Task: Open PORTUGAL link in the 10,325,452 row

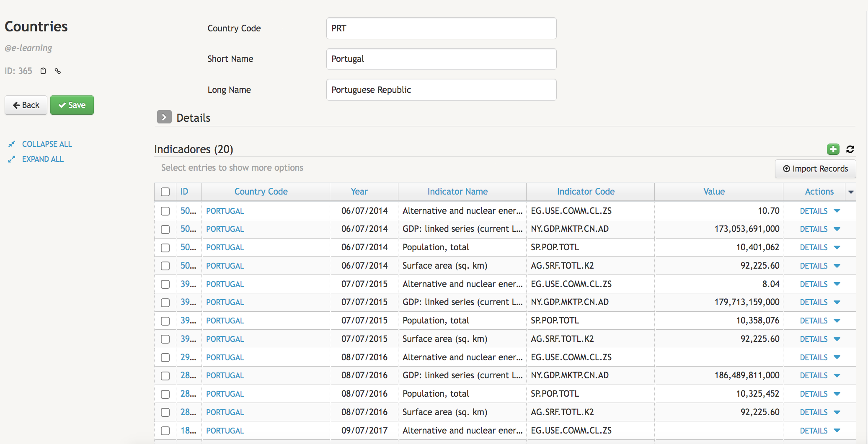Action: 225,394
